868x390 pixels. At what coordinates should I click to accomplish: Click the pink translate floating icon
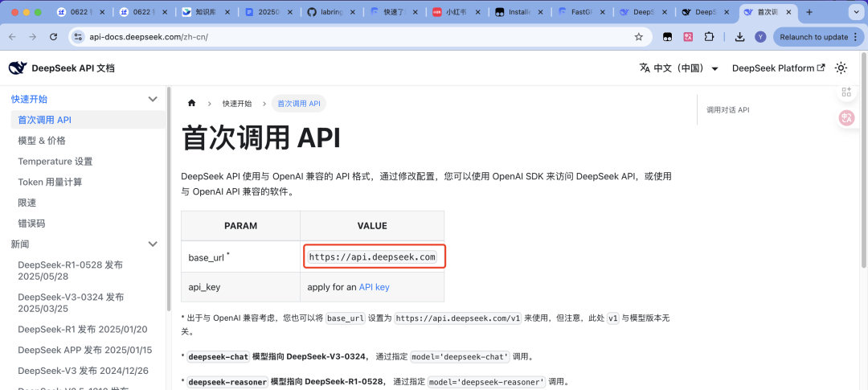point(845,117)
